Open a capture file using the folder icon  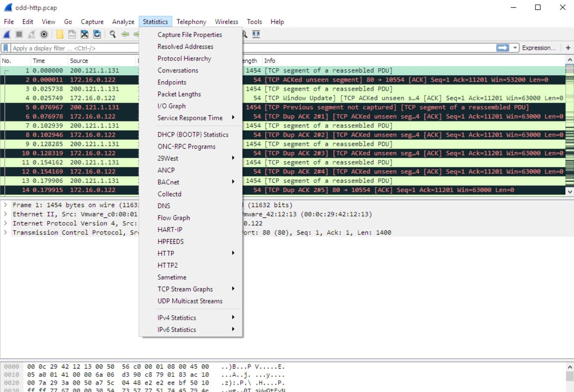59,35
